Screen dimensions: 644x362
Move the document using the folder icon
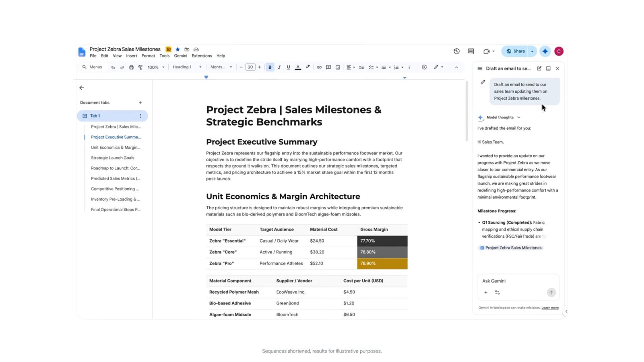[187, 49]
